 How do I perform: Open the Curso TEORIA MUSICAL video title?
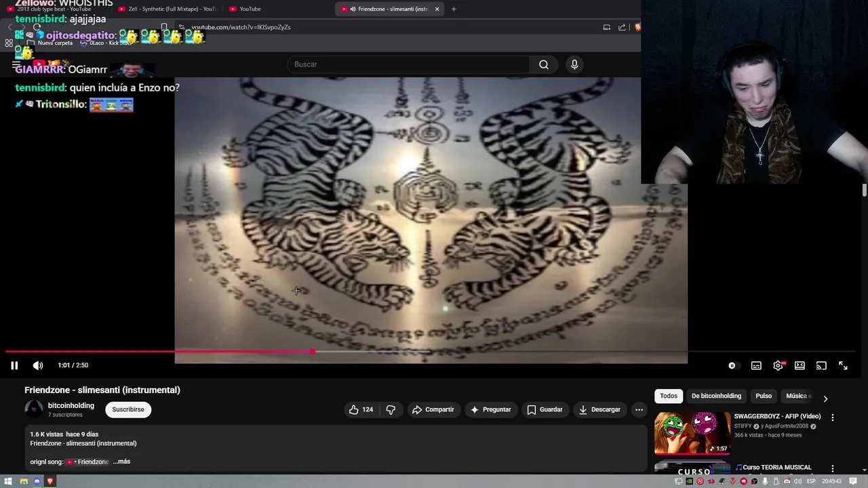tap(773, 467)
